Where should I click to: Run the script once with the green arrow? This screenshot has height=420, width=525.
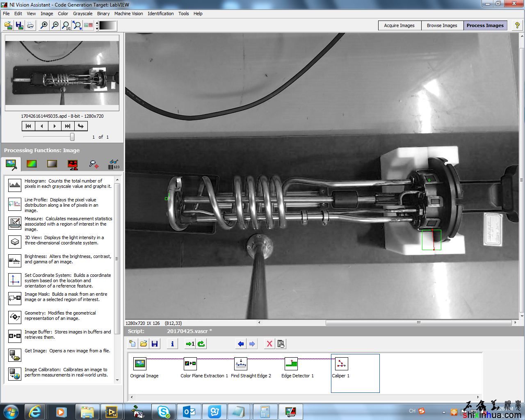pos(190,344)
